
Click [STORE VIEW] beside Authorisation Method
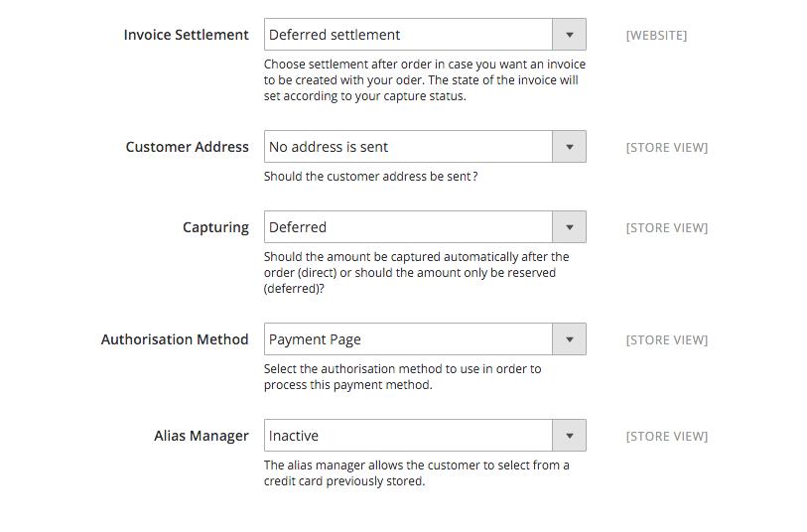[x=666, y=340]
